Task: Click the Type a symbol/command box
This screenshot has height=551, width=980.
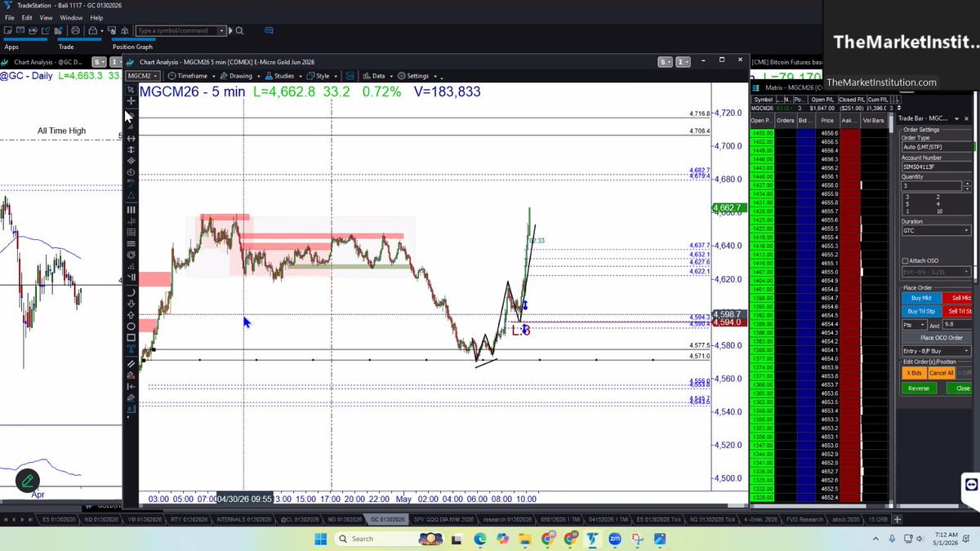Action: click(181, 31)
